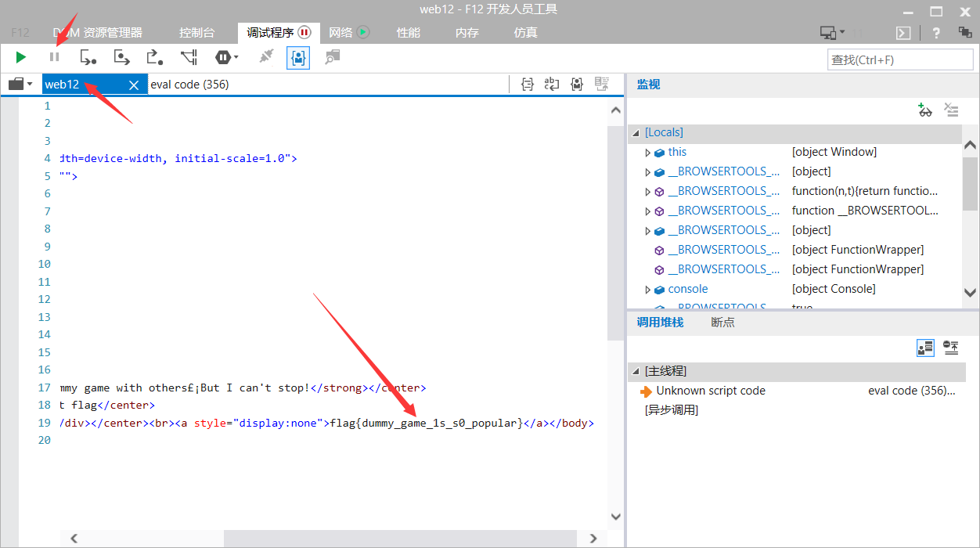Click the break on new worker icon
Screen dimensions: 980x548
click(x=189, y=57)
